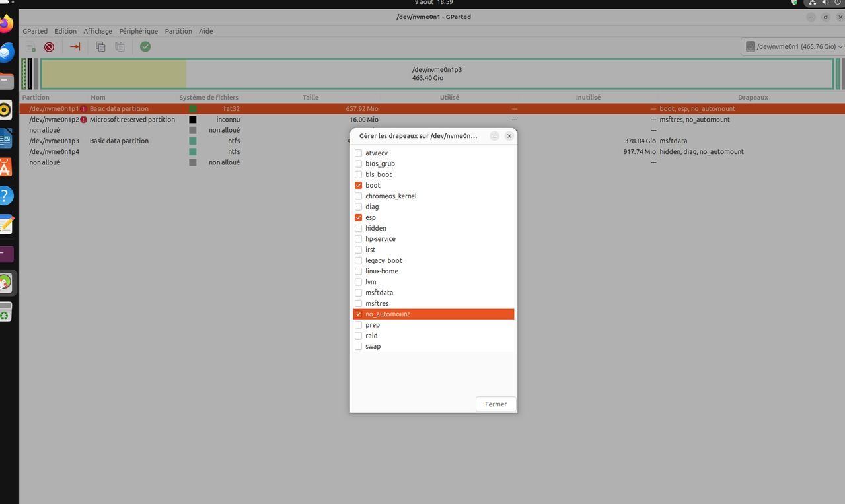Click green color swatch of fat32 row

click(x=193, y=109)
